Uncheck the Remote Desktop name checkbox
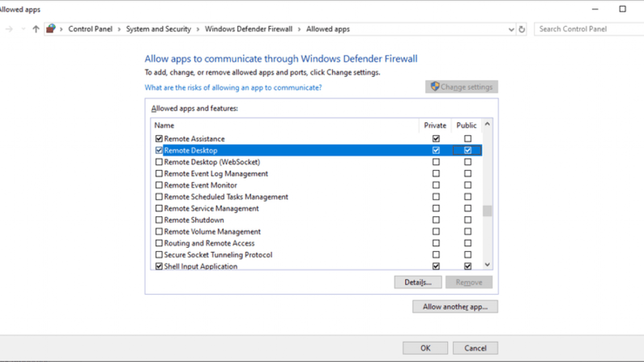This screenshot has width=644, height=362. (x=159, y=150)
